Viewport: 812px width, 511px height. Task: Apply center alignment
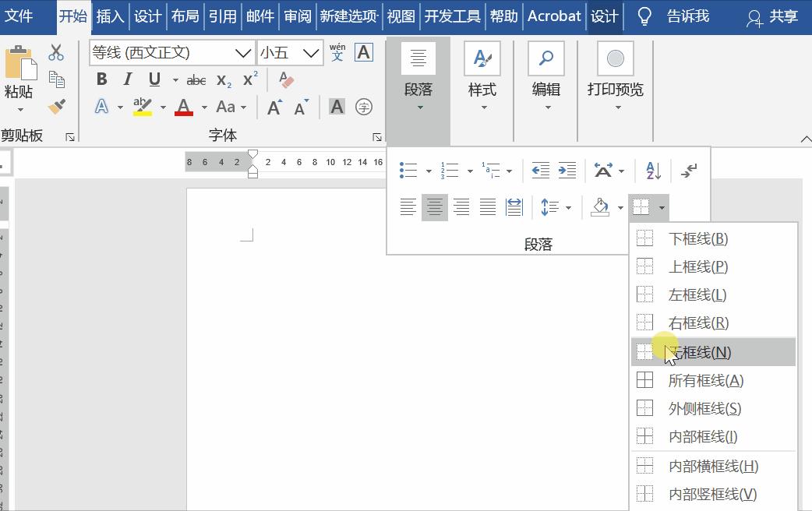[434, 206]
